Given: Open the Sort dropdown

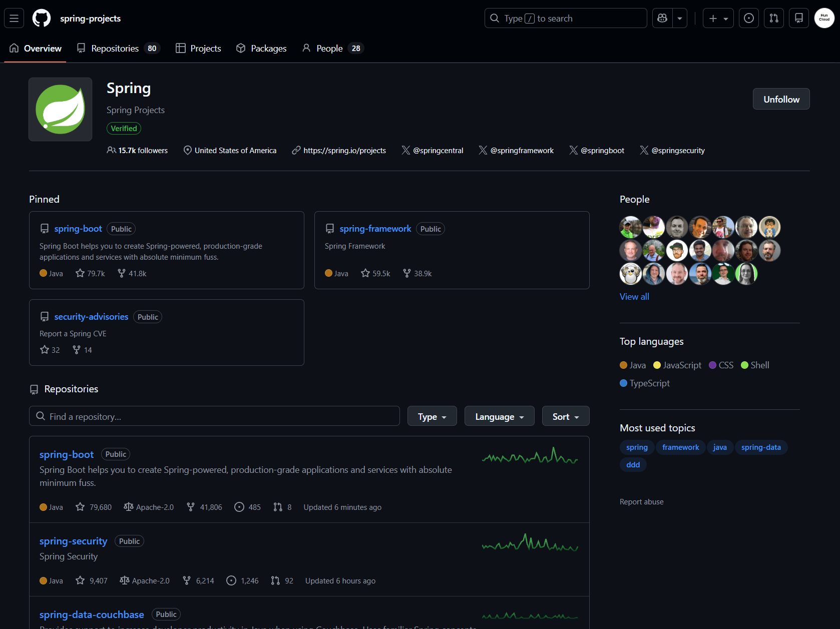Looking at the screenshot, I should point(566,416).
